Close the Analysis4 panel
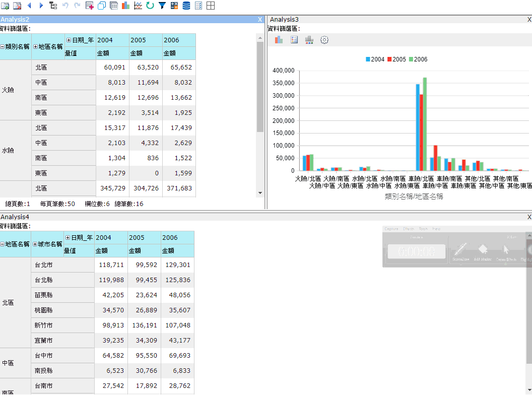This screenshot has width=532, height=397. [x=529, y=217]
